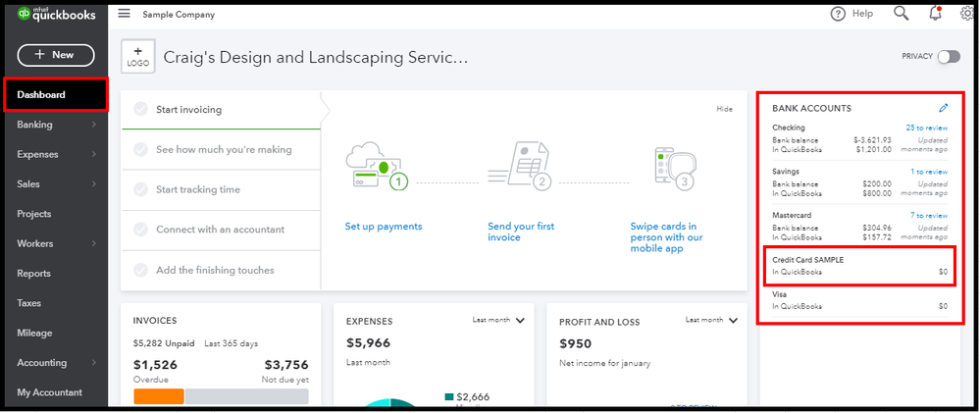Open the notifications bell

(935, 13)
